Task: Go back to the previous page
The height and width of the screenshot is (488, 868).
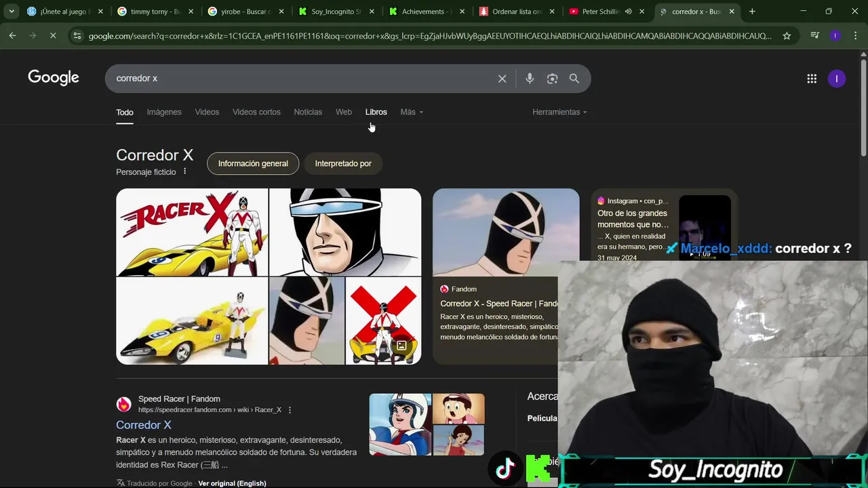Action: point(13,35)
